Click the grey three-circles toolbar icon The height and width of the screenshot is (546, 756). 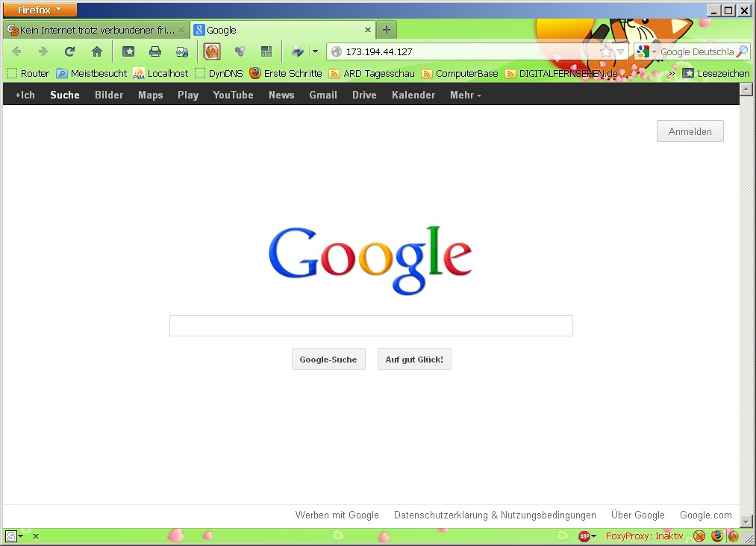pos(240,51)
